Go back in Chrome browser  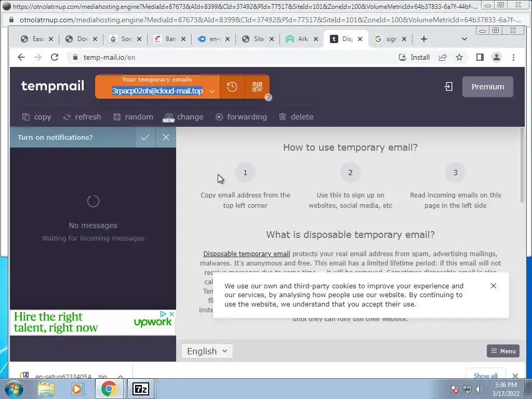pos(21,57)
